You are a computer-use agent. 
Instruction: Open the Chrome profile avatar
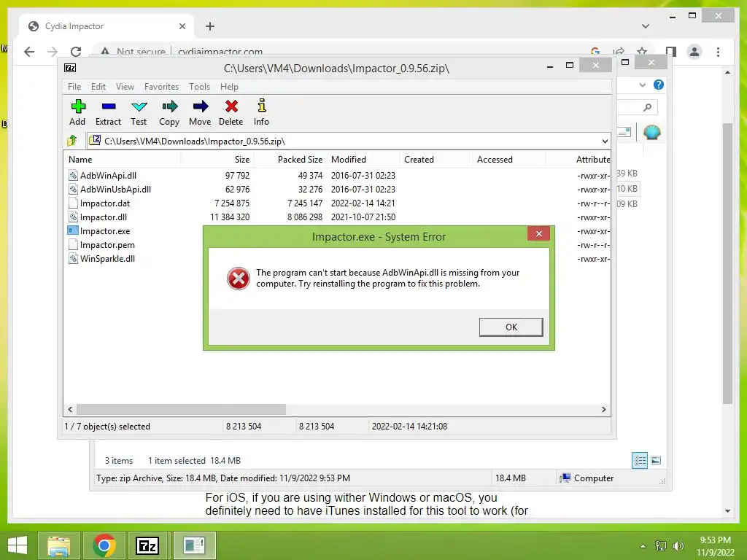pyautogui.click(x=694, y=52)
